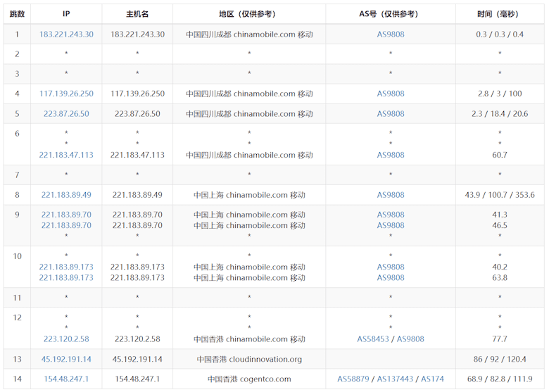Click latency value 2.3 / 18.4 / 20.6

[499, 114]
